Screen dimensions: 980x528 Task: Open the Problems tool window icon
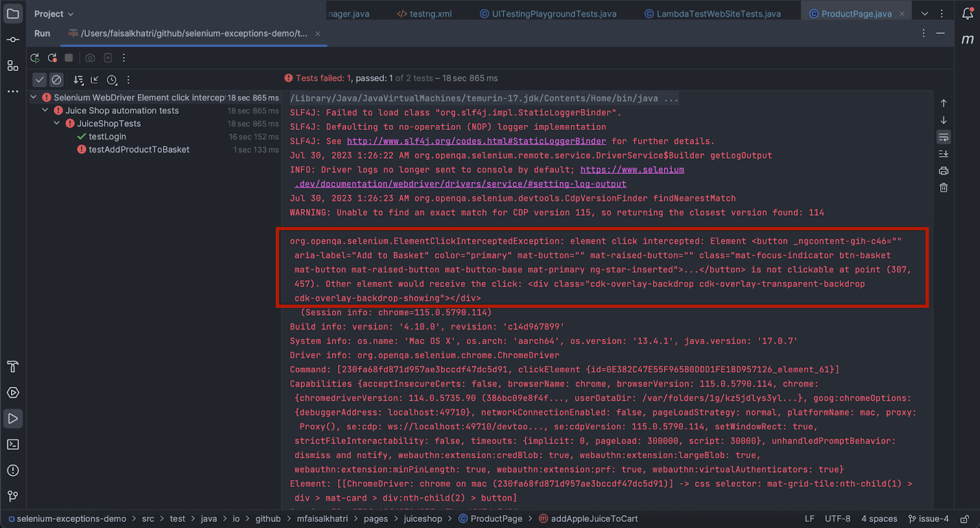(13, 470)
